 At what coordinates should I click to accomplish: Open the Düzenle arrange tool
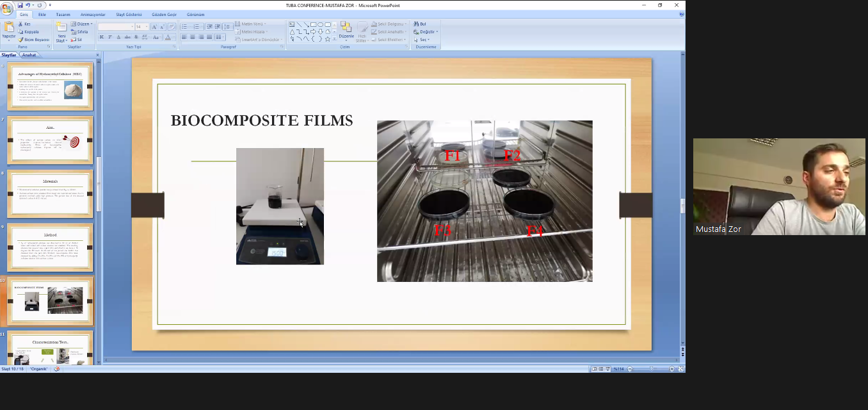346,31
